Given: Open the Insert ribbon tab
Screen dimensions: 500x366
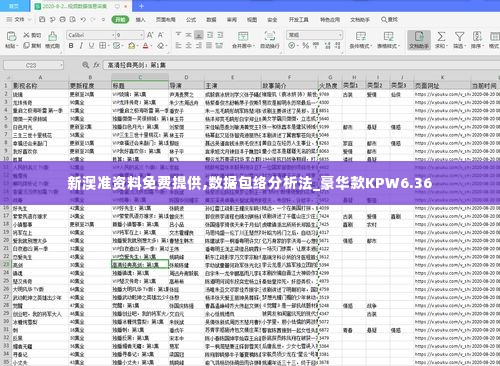Looking at the screenshot, I should 140,20.
